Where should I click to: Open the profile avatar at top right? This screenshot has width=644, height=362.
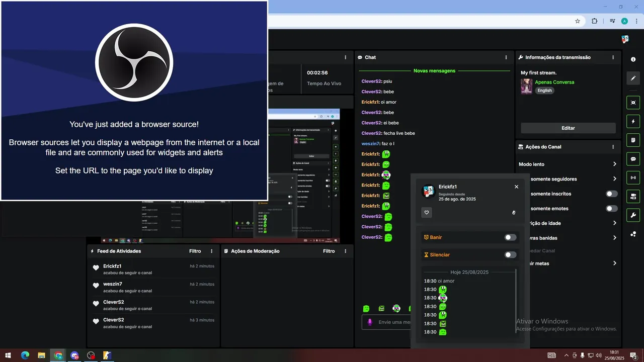click(x=625, y=39)
